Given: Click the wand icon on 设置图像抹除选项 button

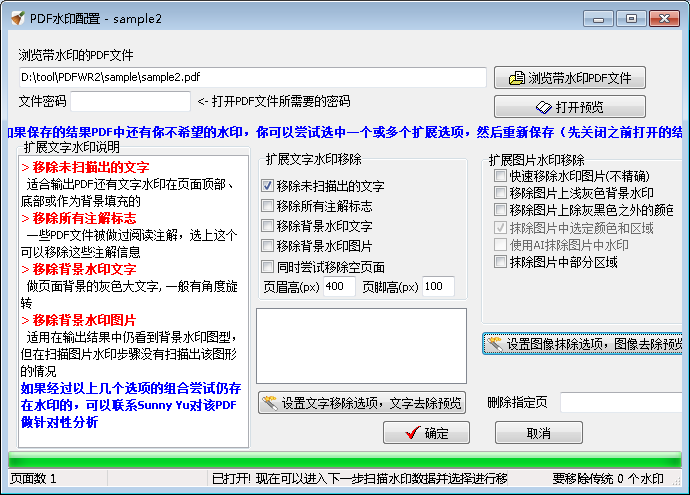Looking at the screenshot, I should tap(495, 344).
